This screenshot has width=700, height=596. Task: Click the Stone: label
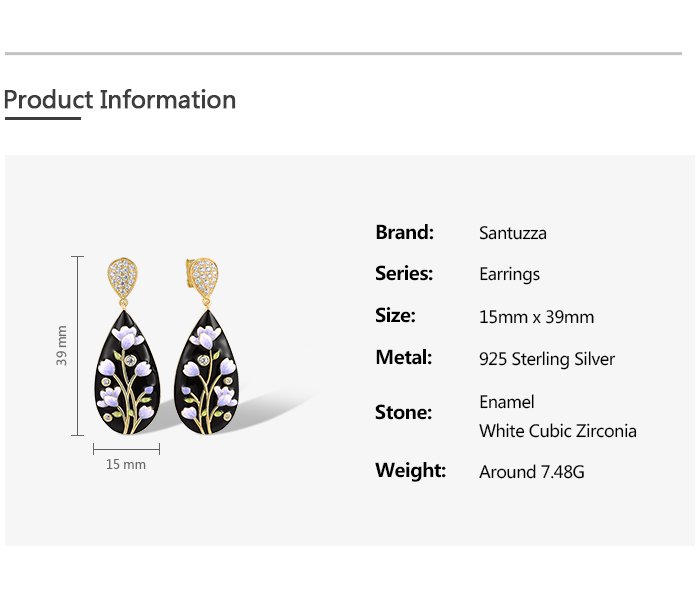tap(404, 413)
